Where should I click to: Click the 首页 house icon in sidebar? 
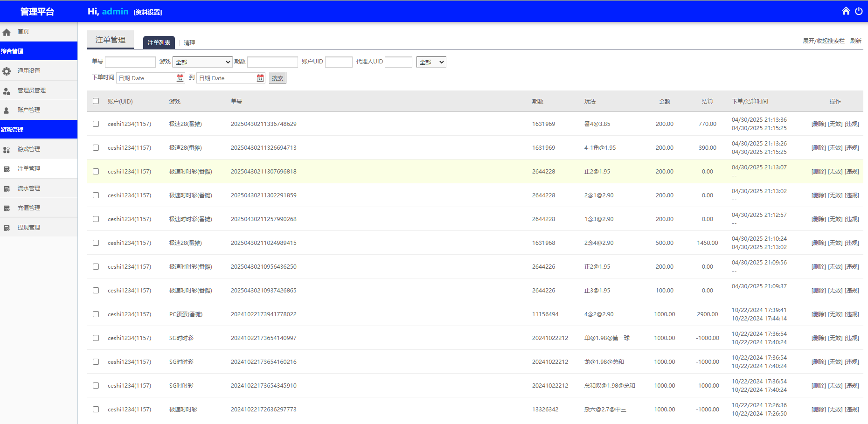click(x=7, y=32)
